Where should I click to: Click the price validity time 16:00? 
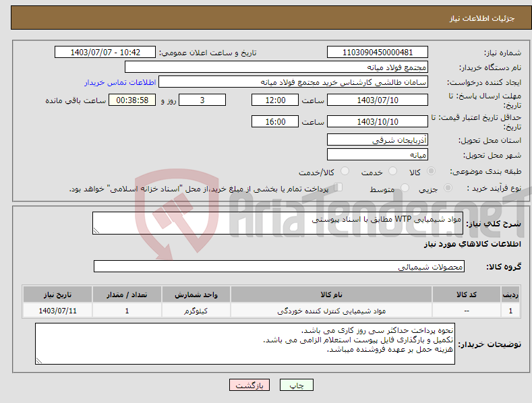coord(275,121)
